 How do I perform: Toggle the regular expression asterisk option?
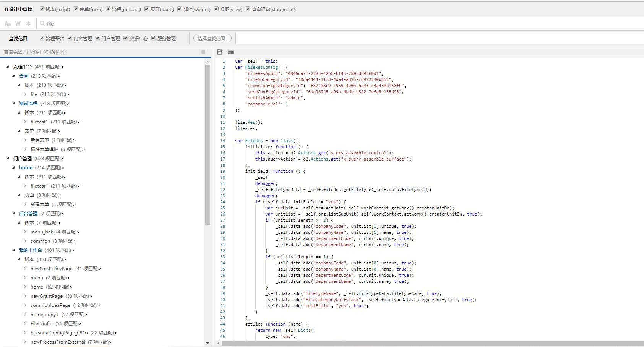28,24
